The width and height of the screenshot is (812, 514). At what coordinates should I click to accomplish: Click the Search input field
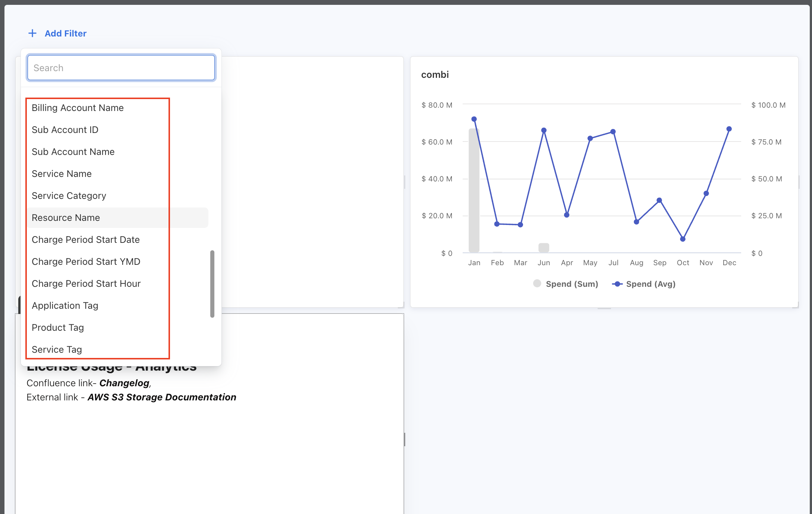121,67
